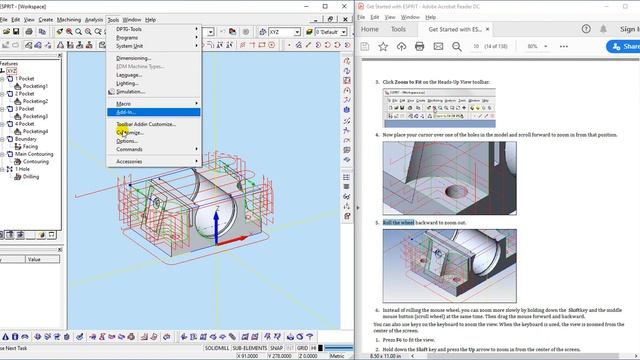Click the yellow layers icon left of 0 Default
The height and width of the screenshot is (360, 640).
coord(309,32)
